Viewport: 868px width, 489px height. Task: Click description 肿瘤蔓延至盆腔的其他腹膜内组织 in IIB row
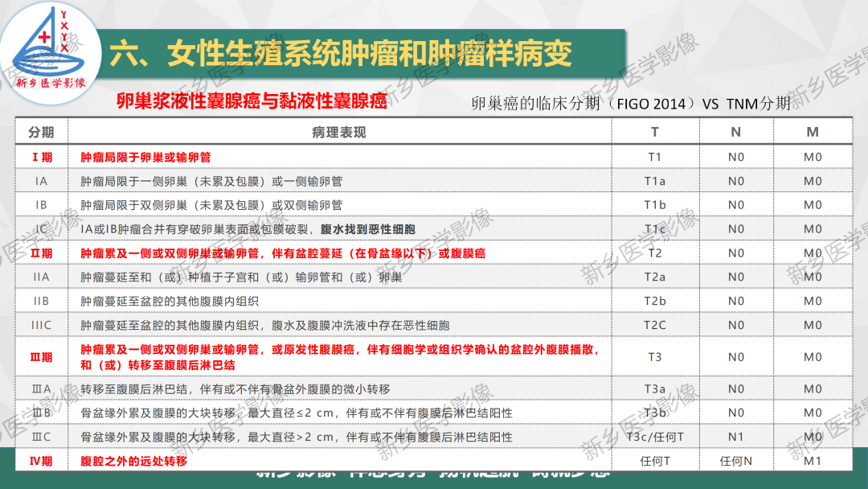click(x=170, y=302)
